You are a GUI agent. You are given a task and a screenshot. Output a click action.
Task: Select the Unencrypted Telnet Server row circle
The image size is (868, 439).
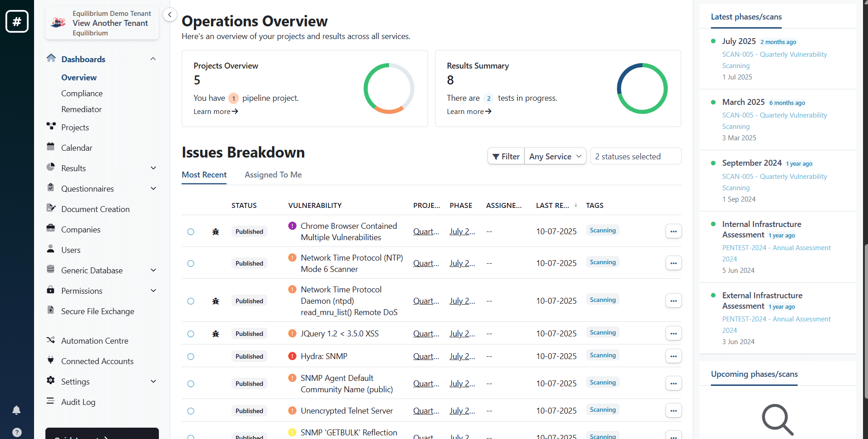191,410
